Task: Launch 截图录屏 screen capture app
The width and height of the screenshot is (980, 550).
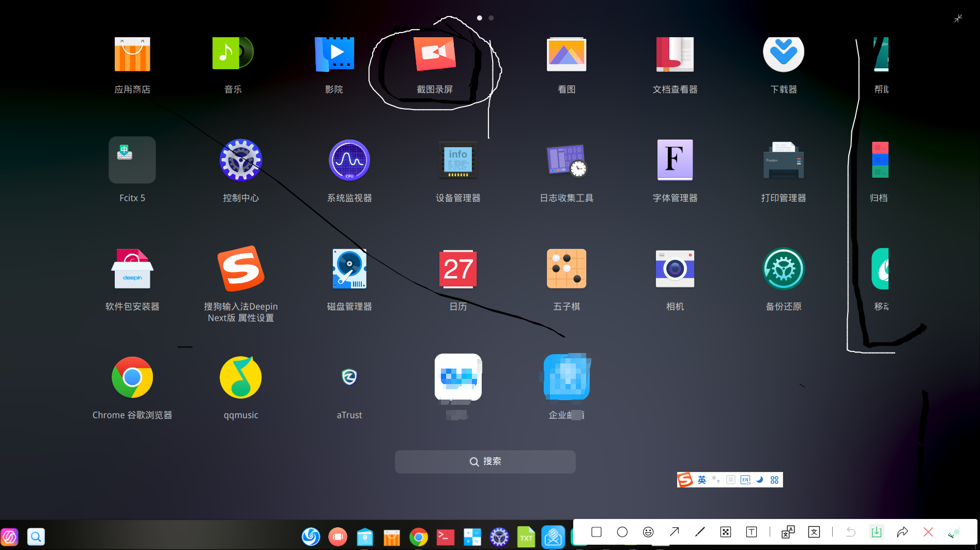Action: (x=435, y=54)
